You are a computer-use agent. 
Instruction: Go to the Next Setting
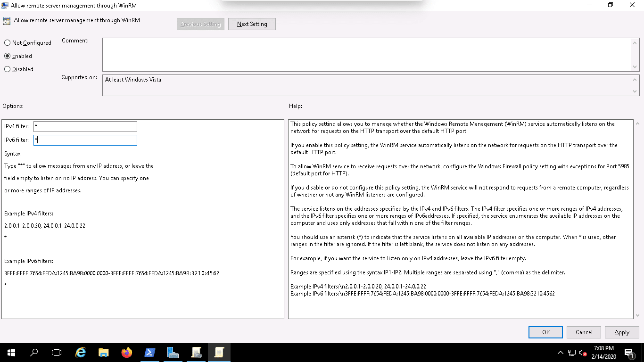point(252,24)
